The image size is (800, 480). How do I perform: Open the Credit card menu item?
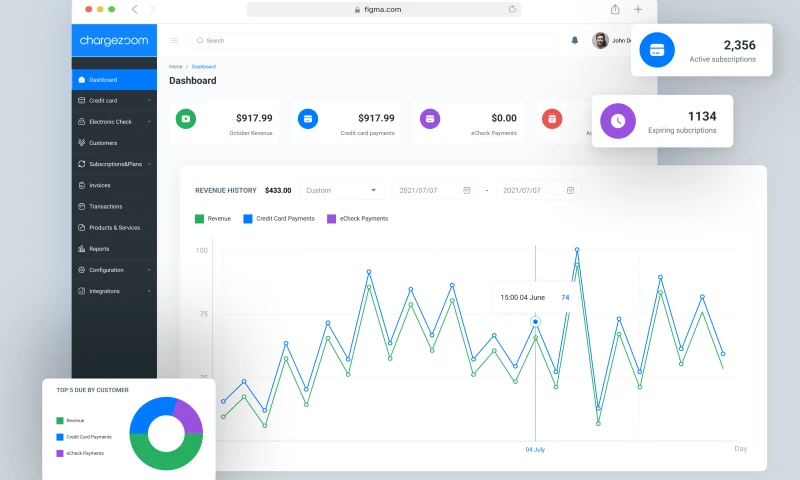[114, 100]
